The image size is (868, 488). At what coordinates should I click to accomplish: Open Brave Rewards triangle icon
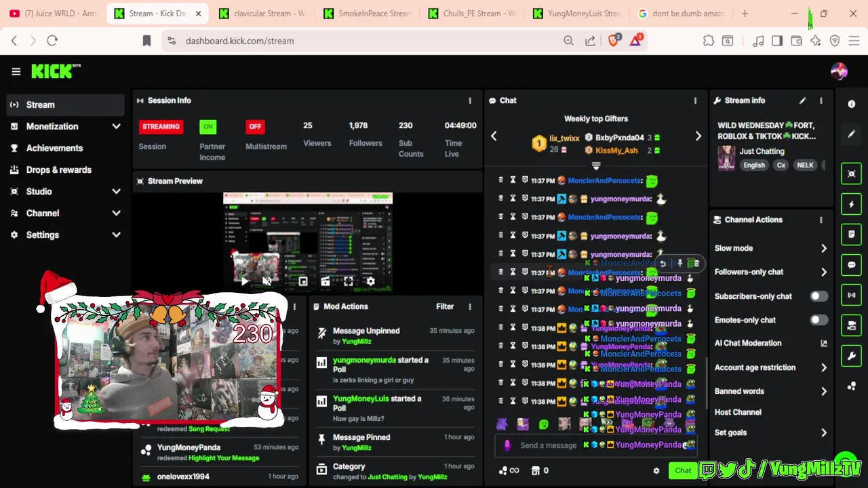pos(636,41)
